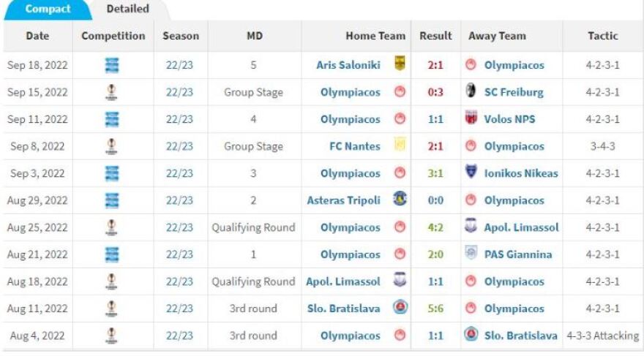Open the Apol. Limassol away team link

(522, 227)
